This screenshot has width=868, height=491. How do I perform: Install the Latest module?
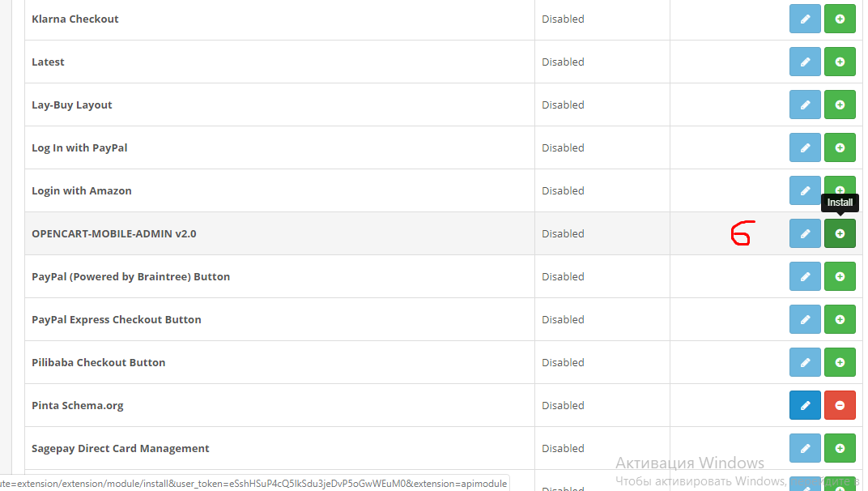pyautogui.click(x=840, y=62)
